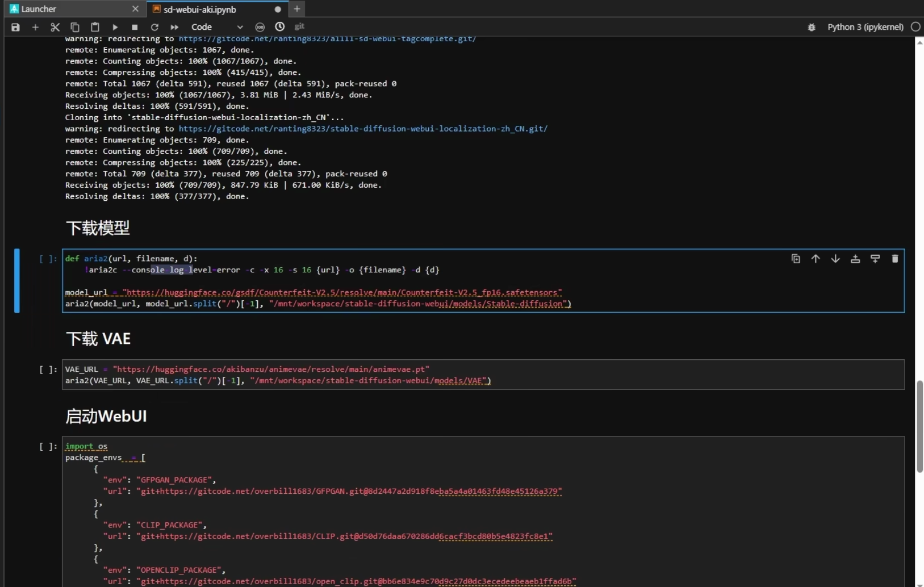Click the aria2c console-log-level command line
924x587 pixels.
[x=262, y=270]
